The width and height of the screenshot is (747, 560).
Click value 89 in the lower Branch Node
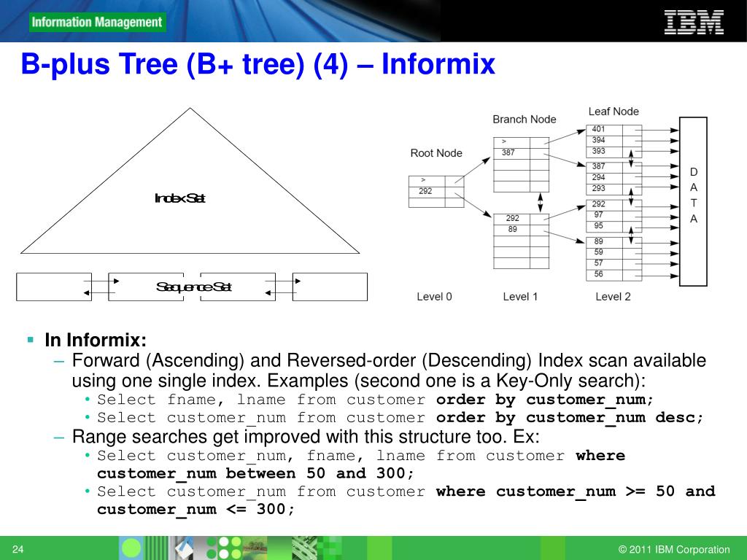tap(512, 229)
